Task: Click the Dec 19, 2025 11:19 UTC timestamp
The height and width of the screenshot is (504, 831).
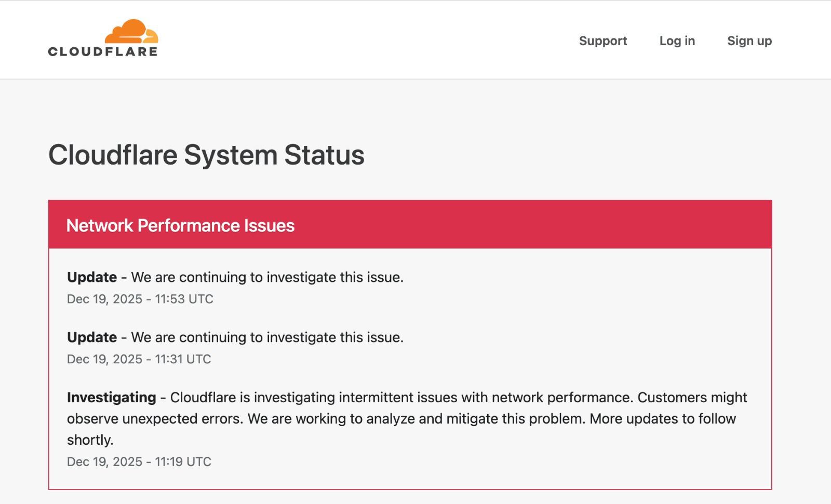Action: click(x=139, y=462)
